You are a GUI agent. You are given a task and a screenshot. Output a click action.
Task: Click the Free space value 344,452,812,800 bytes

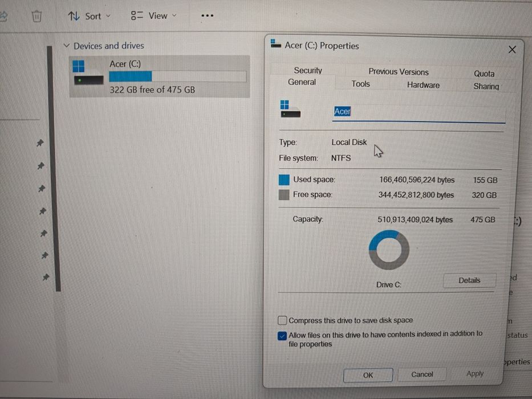pos(416,195)
